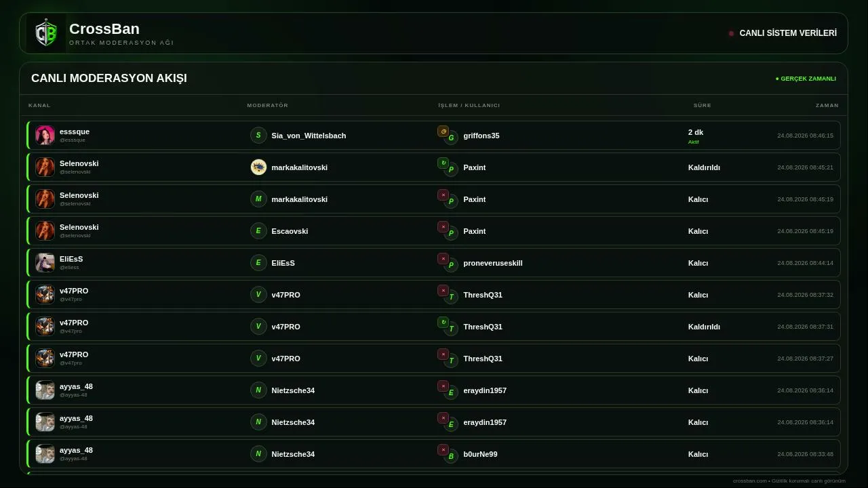Click the red CANLI SİSTEM VERİLERİ status dot
The height and width of the screenshot is (488, 868).
(x=731, y=33)
